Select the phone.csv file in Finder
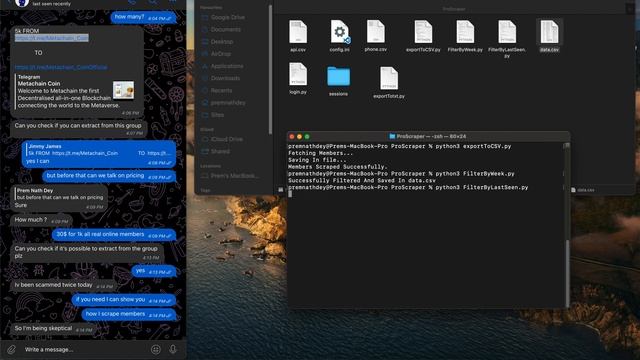This screenshot has height=360, width=640. [x=376, y=36]
